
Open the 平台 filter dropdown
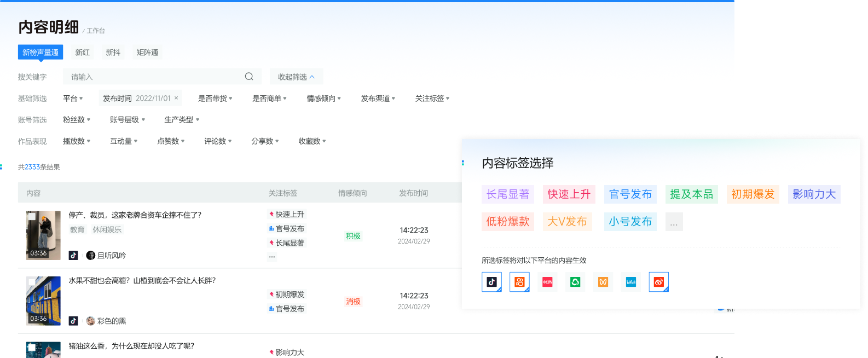pos(73,99)
